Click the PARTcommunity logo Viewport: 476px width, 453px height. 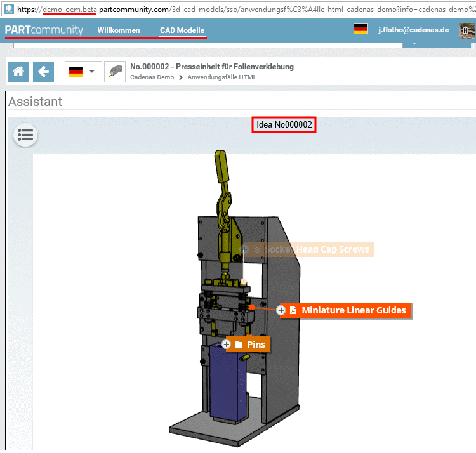tap(44, 30)
